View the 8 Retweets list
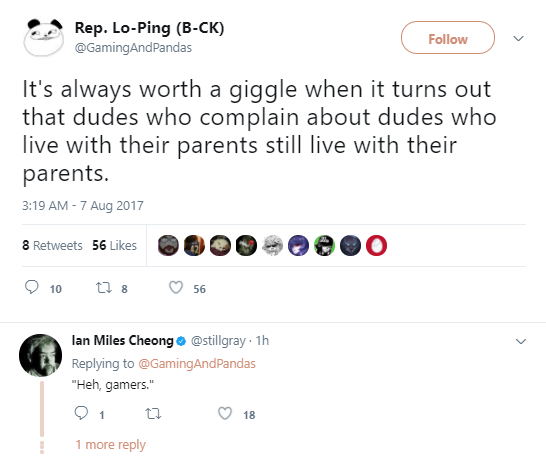 [52, 246]
